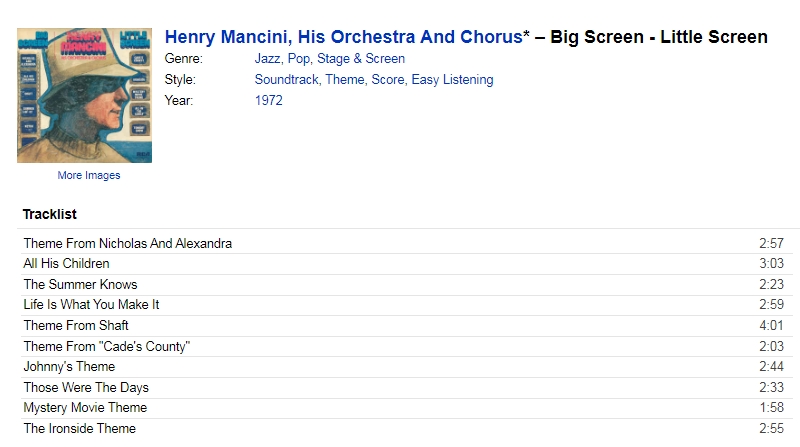Open the Soundtrack style link
The height and width of the screenshot is (447, 800).
[x=287, y=80]
